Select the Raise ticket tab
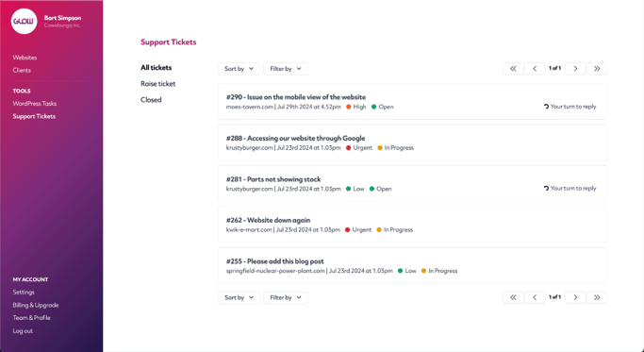The height and width of the screenshot is (352, 644). 158,83
